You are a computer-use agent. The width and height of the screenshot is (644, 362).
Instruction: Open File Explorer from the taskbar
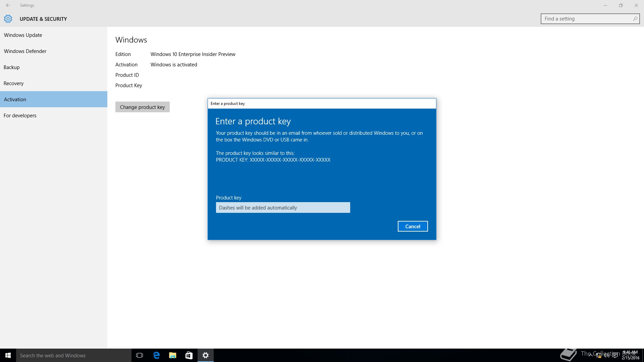173,355
